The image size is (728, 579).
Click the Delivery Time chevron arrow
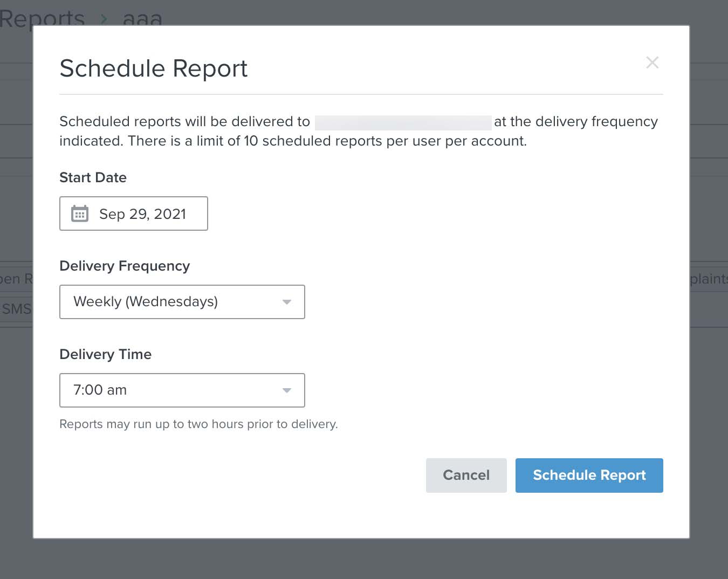coord(286,390)
